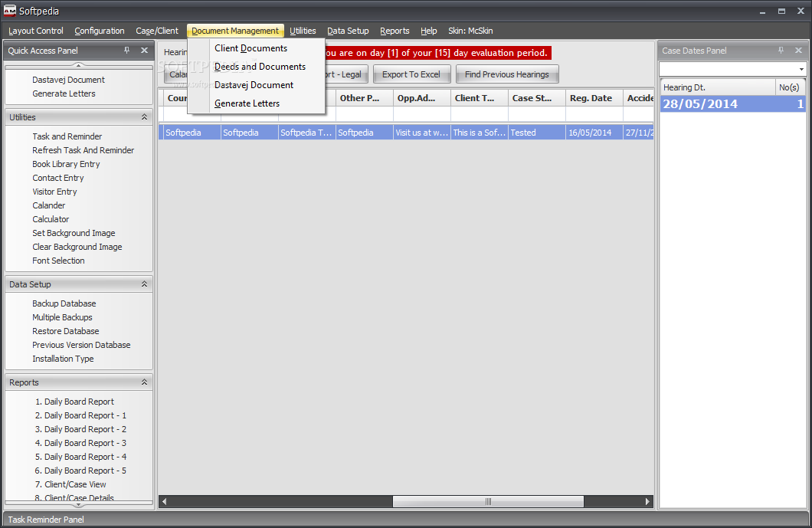This screenshot has height=528, width=812.
Task: Open 7. Client/Case View report
Action: tap(70, 484)
